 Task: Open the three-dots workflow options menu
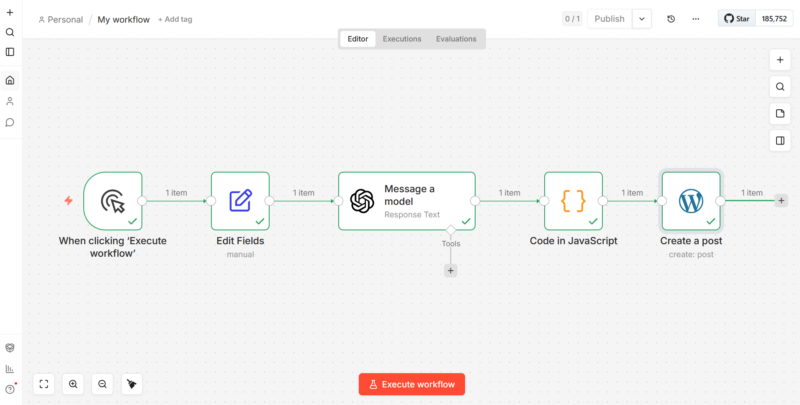click(696, 19)
